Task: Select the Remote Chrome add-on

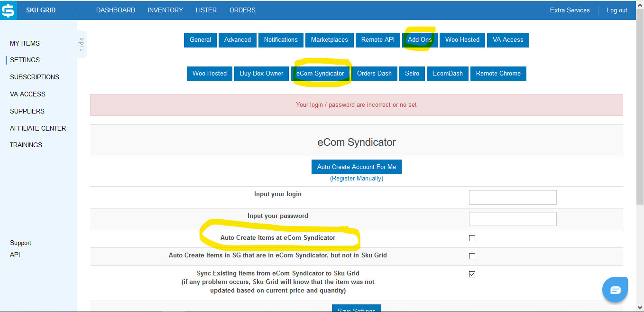Action: point(498,74)
